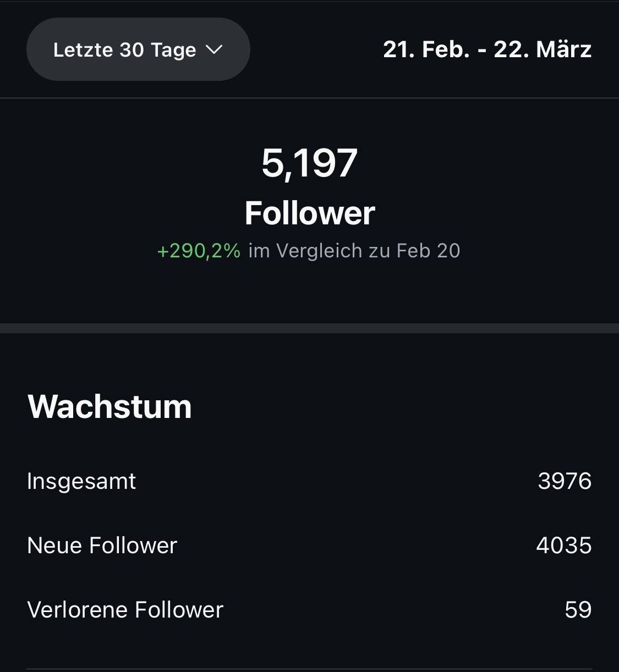Select the 'Verlorene Follower' row label
The width and height of the screenshot is (619, 672).
tap(125, 610)
